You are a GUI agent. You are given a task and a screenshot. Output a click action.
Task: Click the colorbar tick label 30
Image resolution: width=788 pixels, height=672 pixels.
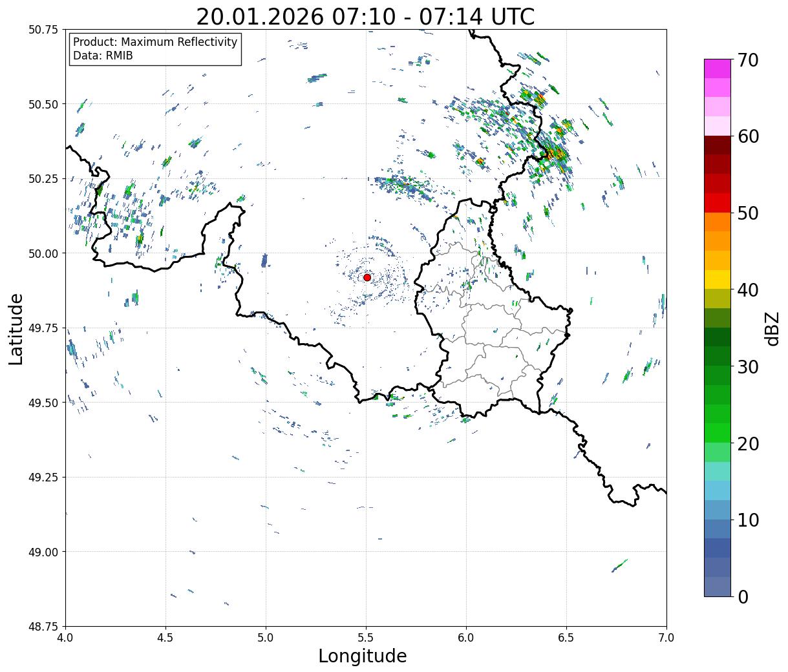(747, 366)
